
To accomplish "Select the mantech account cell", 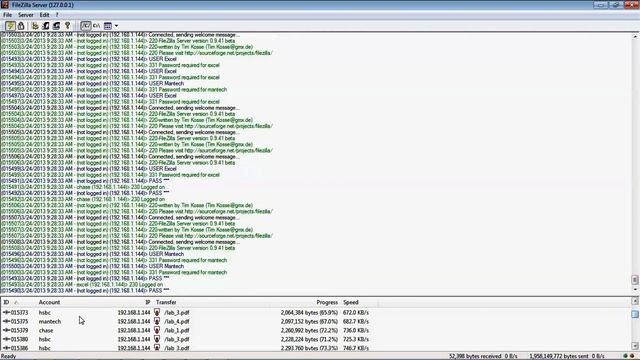I will (x=50, y=322).
